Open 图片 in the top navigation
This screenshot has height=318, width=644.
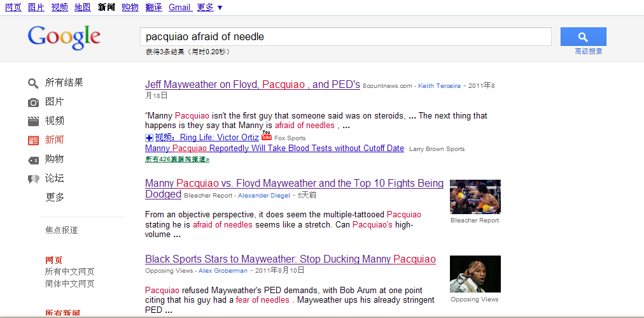tap(36, 7)
